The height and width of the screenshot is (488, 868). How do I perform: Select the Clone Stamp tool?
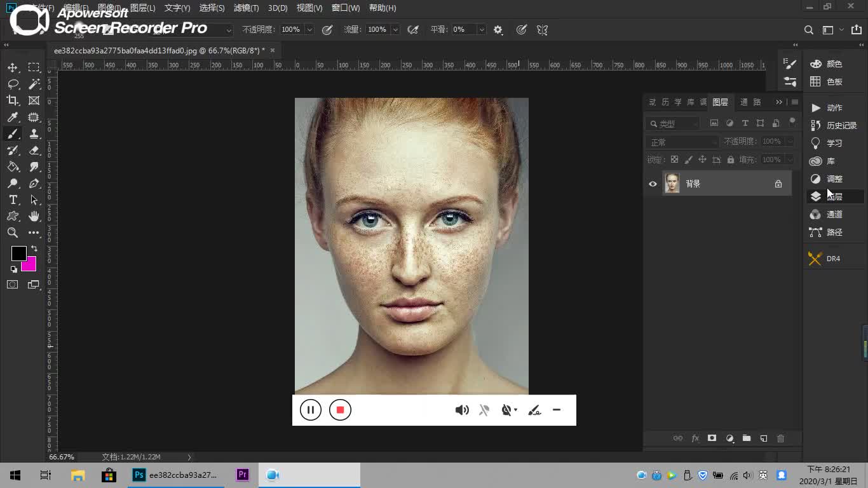pos(34,133)
